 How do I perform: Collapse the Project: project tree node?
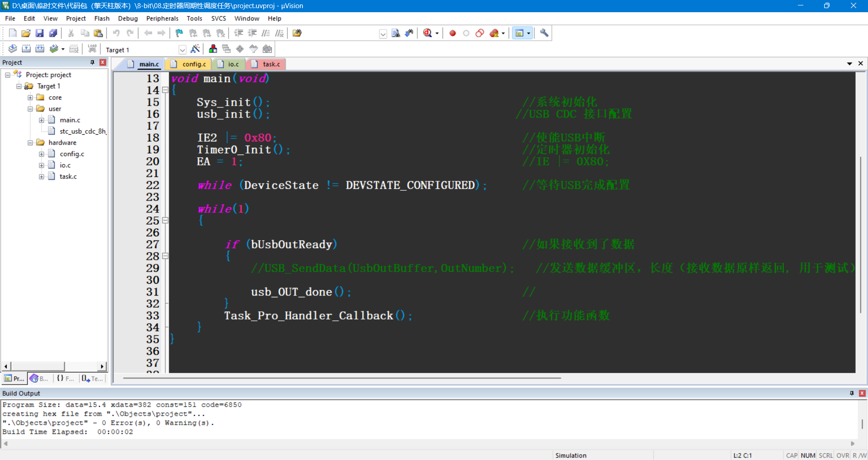point(8,75)
